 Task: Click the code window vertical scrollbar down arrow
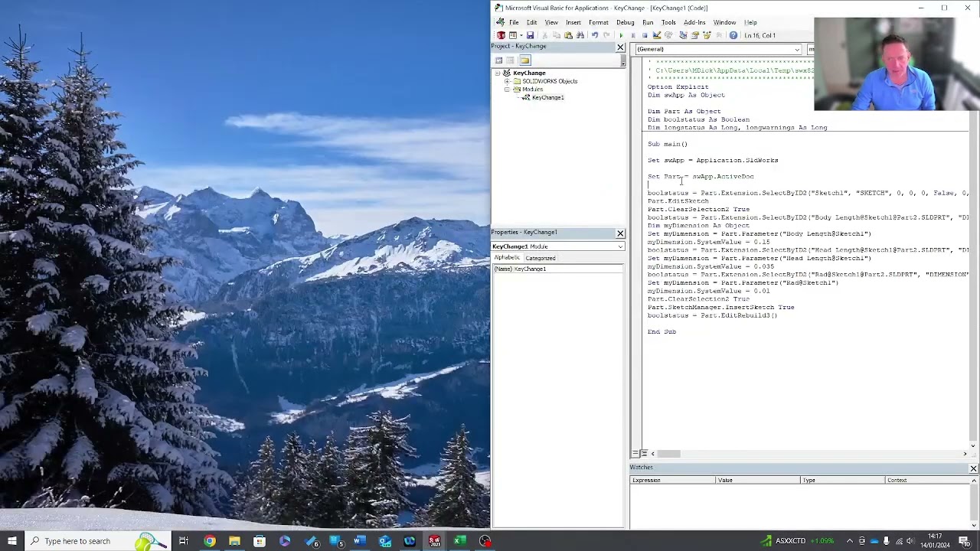point(973,445)
